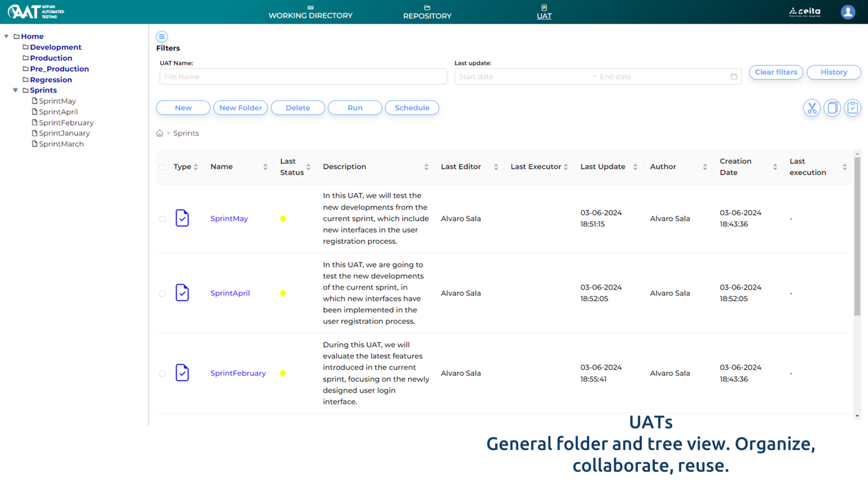Click the UAT Name input field
The image size is (868, 488).
tap(303, 76)
